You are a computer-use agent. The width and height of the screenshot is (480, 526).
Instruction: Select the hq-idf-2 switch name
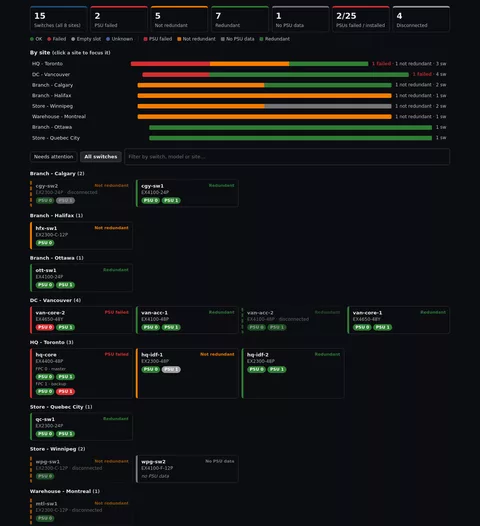258,355
